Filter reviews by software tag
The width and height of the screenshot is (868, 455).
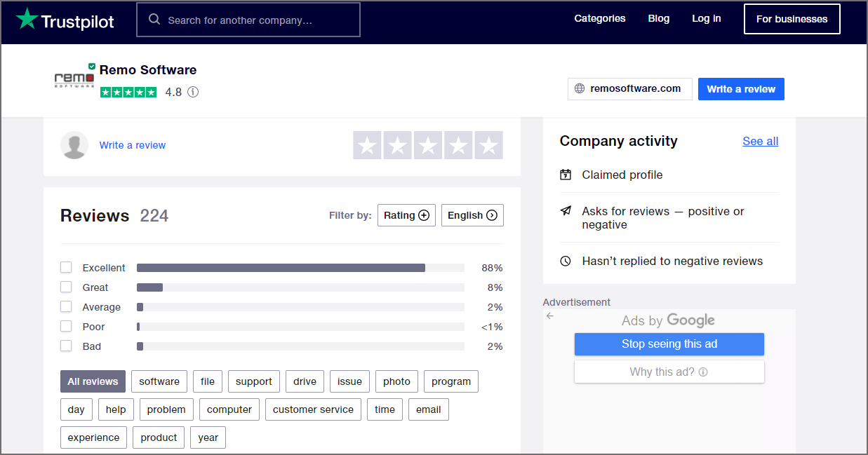[x=159, y=381]
